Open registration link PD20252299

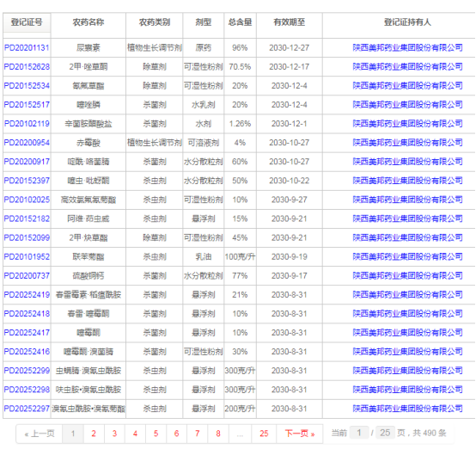click(x=27, y=371)
